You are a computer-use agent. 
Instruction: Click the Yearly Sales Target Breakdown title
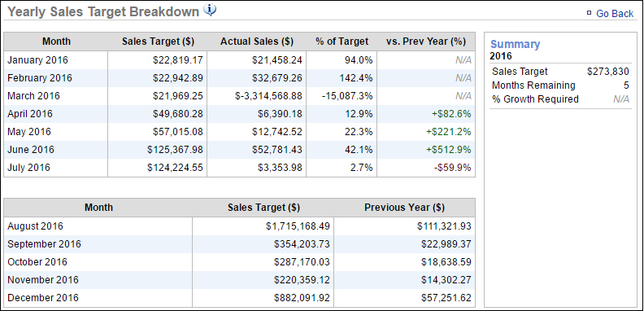point(103,11)
